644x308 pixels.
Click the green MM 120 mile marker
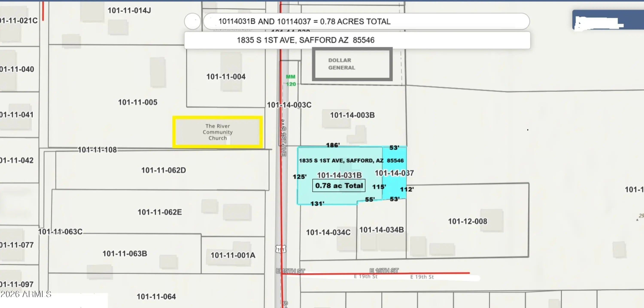click(291, 80)
